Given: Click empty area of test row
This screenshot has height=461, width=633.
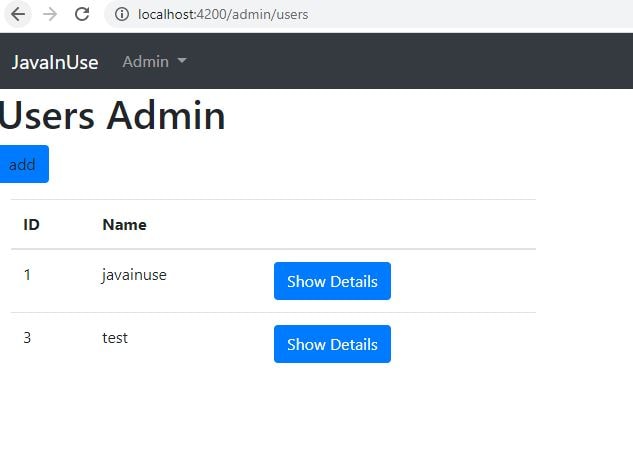Looking at the screenshot, I should pyautogui.click(x=463, y=344).
